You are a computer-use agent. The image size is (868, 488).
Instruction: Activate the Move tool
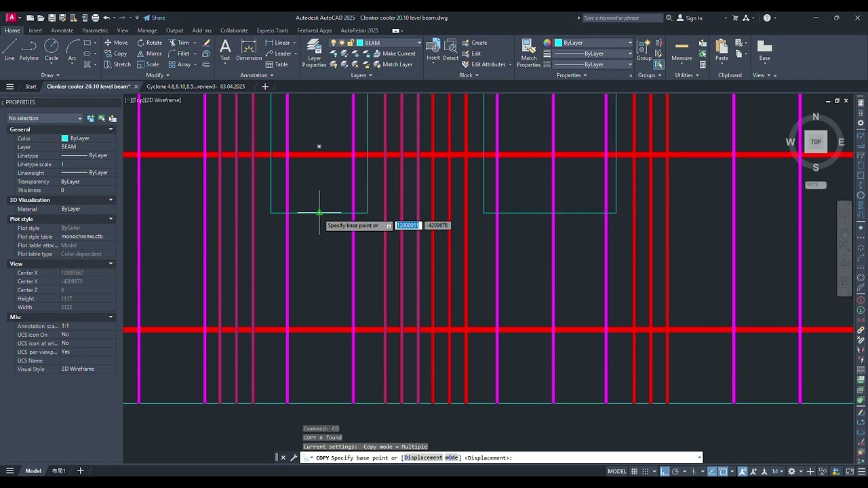coord(115,43)
